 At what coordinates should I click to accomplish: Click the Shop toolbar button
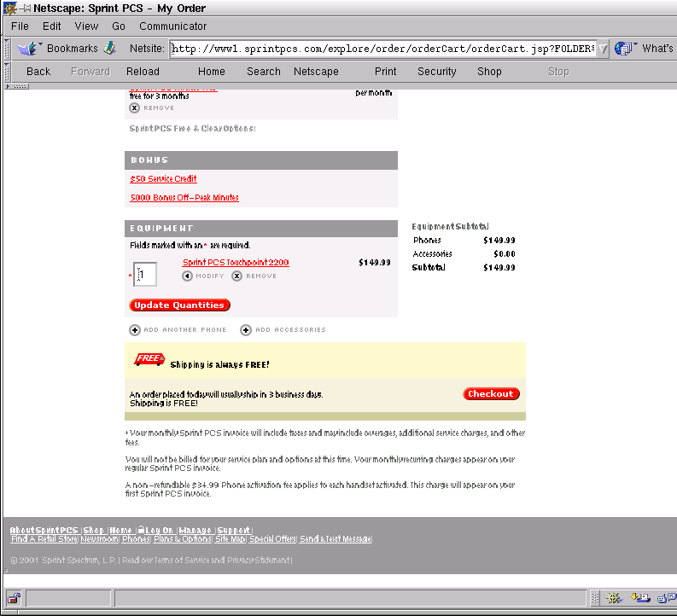[489, 72]
